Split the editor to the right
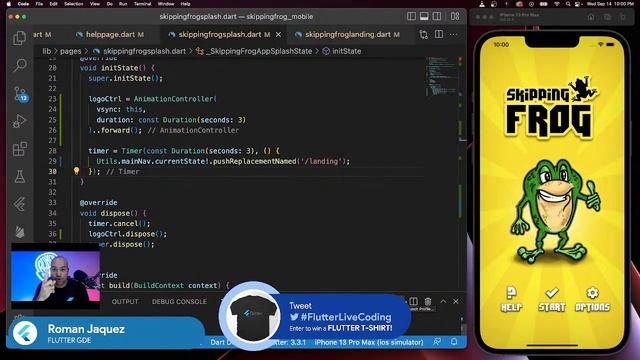 439,34
